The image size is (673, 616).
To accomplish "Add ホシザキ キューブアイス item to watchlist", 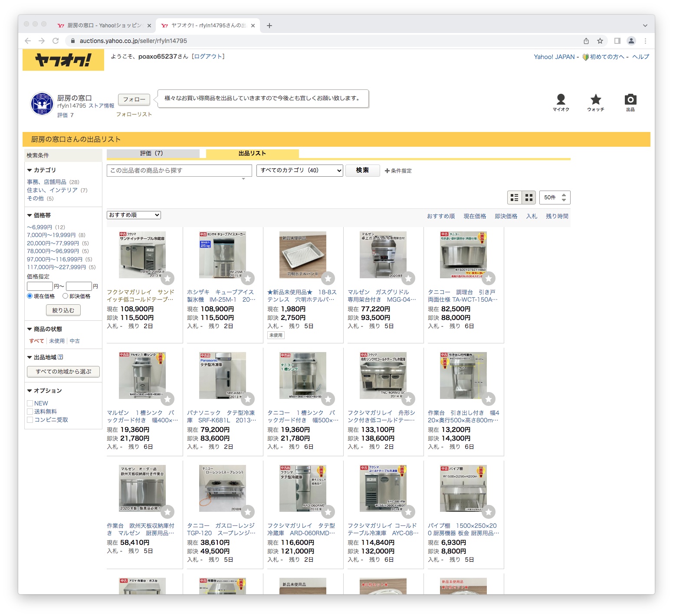I will tap(248, 278).
